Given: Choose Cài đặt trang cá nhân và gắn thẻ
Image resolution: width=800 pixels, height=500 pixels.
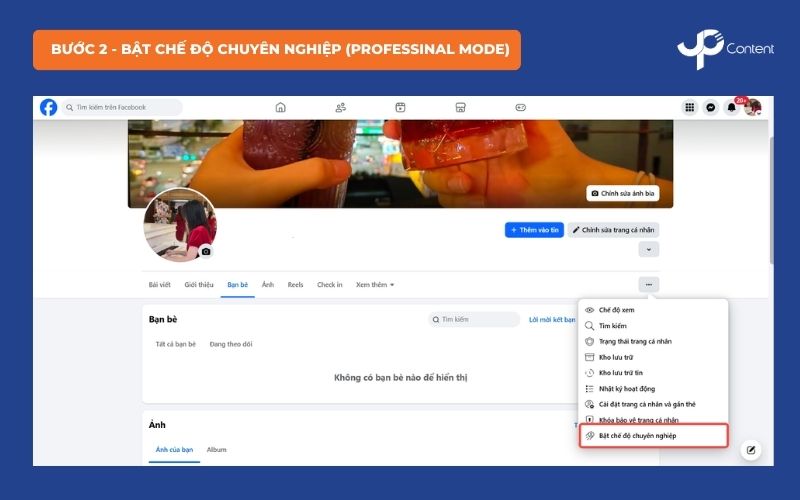Looking at the screenshot, I should 653,405.
